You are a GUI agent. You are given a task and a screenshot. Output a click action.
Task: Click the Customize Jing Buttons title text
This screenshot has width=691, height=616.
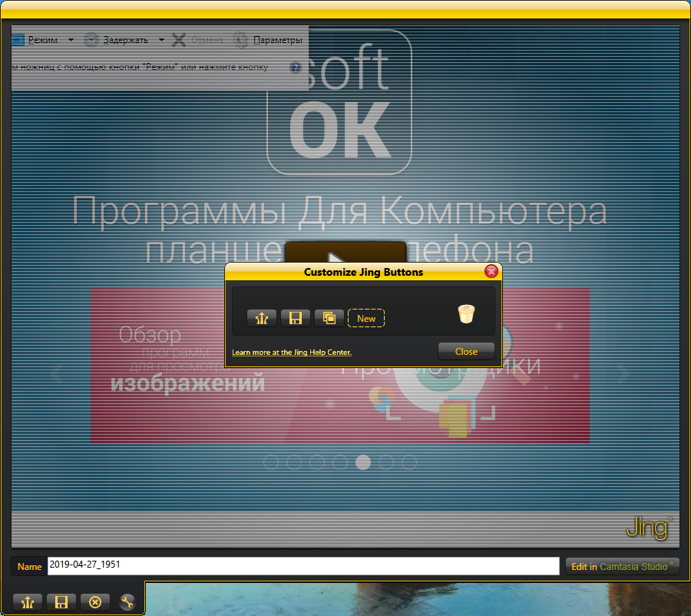tap(364, 272)
